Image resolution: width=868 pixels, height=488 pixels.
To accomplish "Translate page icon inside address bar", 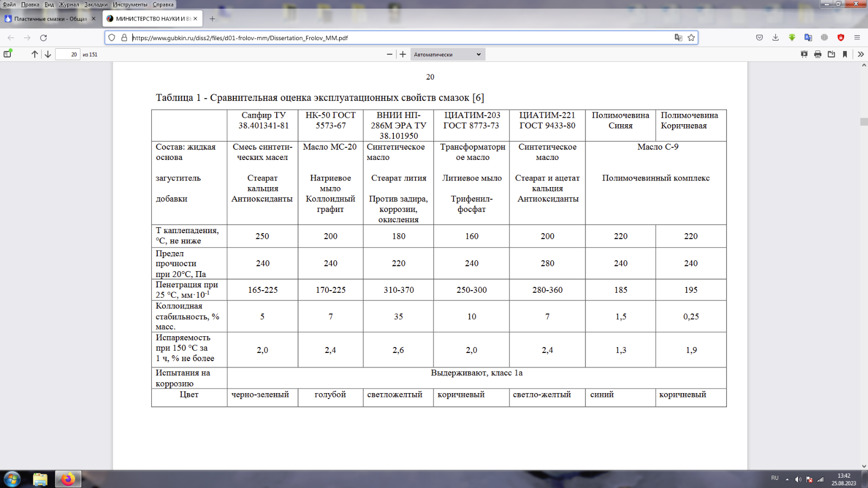I will point(678,38).
